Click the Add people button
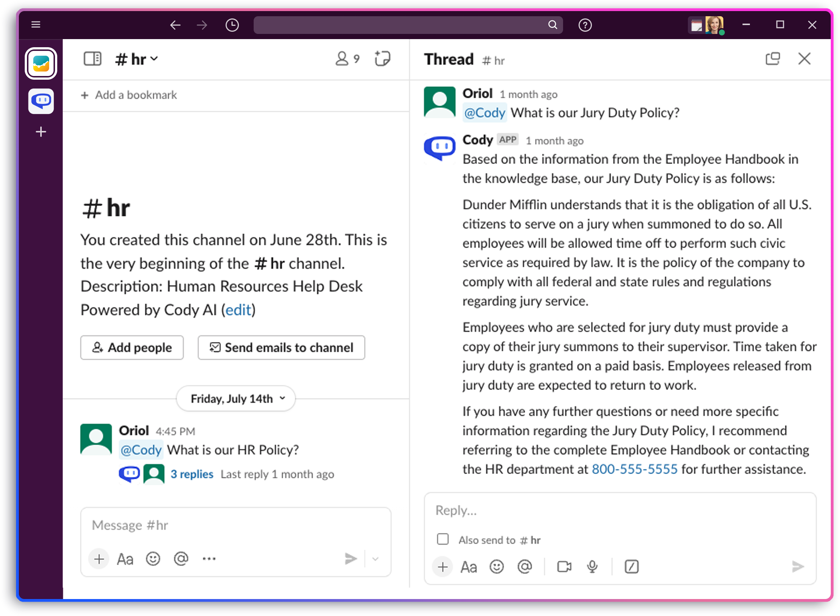The height and width of the screenshot is (616, 840). point(132,347)
